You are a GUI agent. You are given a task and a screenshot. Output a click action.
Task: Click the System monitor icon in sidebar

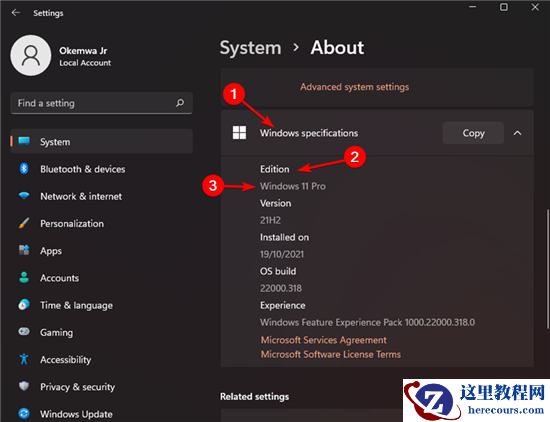(x=24, y=141)
